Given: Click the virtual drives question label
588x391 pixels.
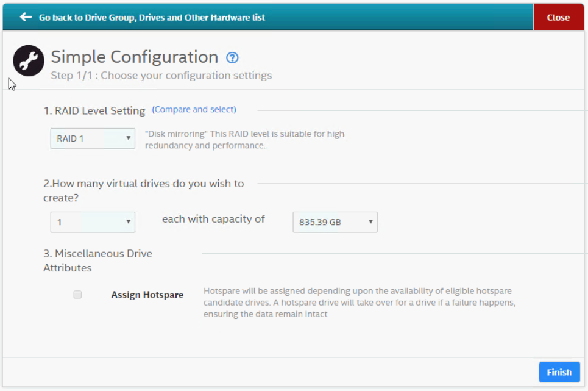Looking at the screenshot, I should coord(143,190).
